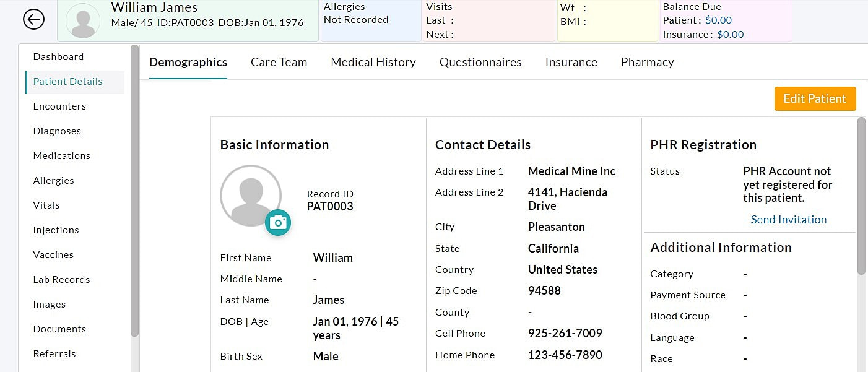Select Lab Records in the sidebar
868x372 pixels.
pos(61,279)
